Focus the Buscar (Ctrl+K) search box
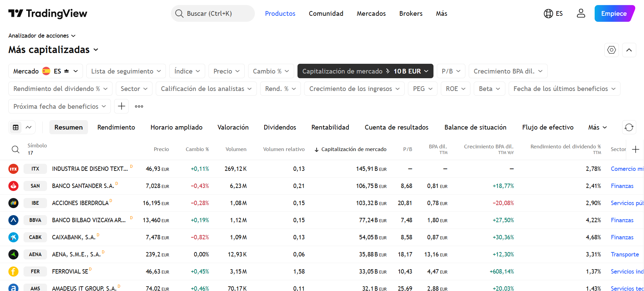The image size is (644, 291). 213,13
